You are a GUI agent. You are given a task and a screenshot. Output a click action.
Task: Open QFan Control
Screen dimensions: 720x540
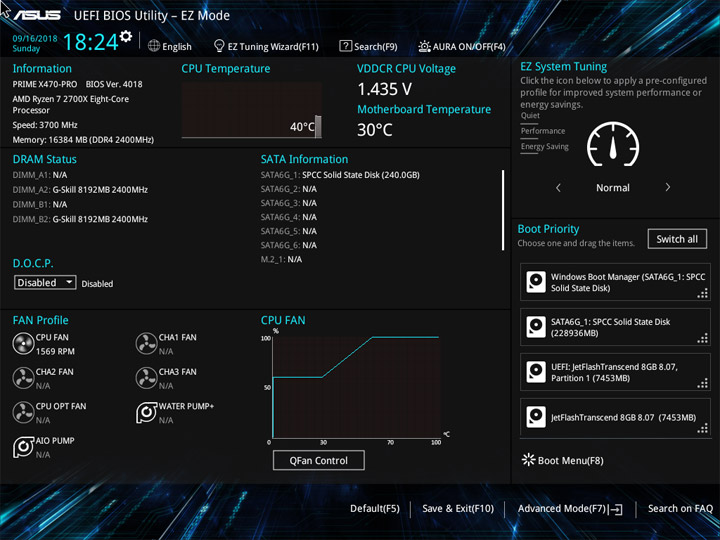tap(319, 460)
